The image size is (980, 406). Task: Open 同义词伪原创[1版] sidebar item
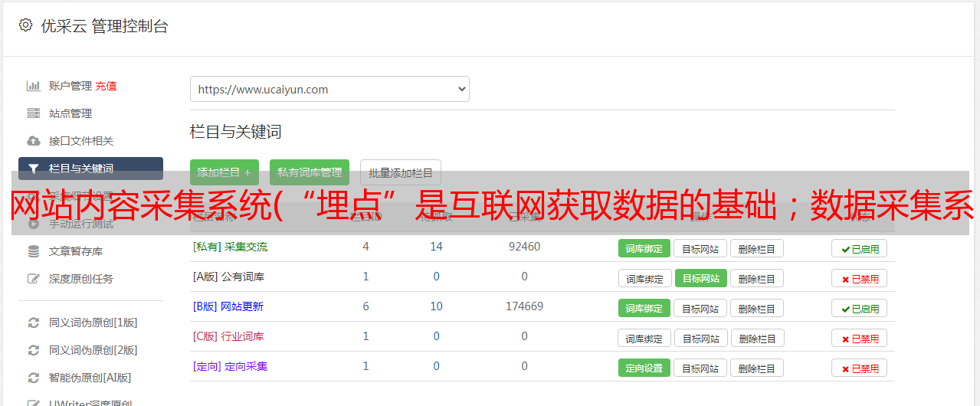click(93, 323)
